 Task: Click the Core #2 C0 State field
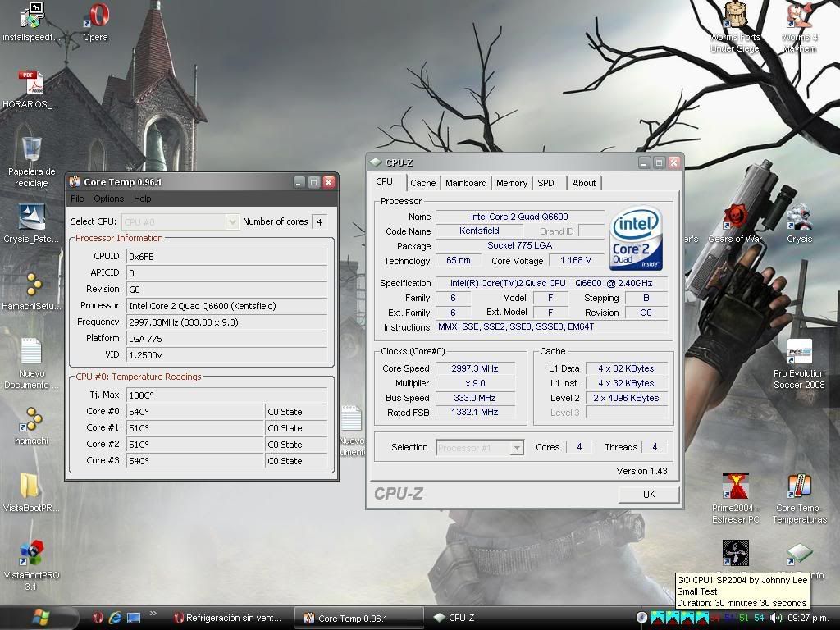point(296,445)
